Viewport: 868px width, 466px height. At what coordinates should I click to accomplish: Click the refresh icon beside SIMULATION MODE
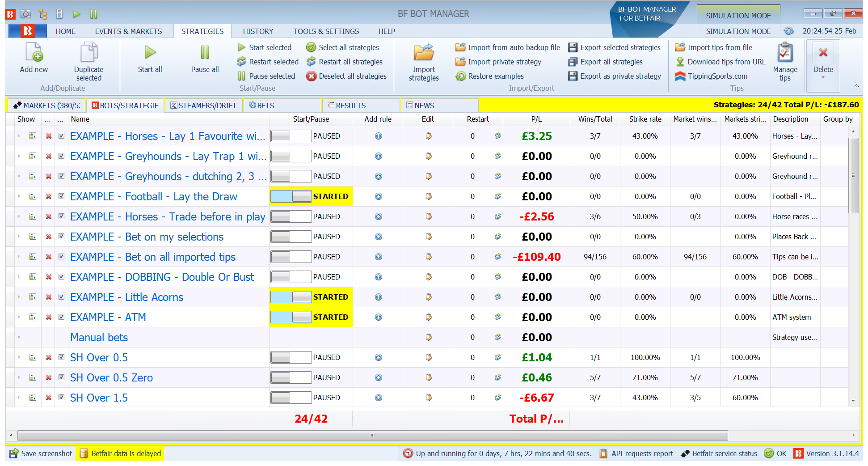click(x=789, y=31)
